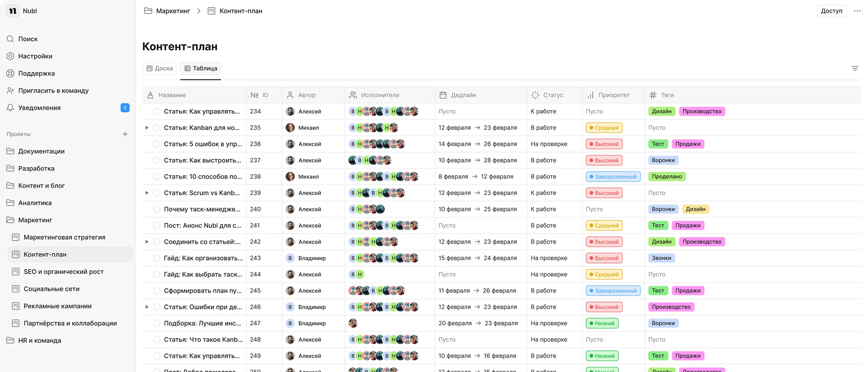This screenshot has height=372, width=868.
Task: Click the Теги hash column icon
Action: [x=653, y=95]
